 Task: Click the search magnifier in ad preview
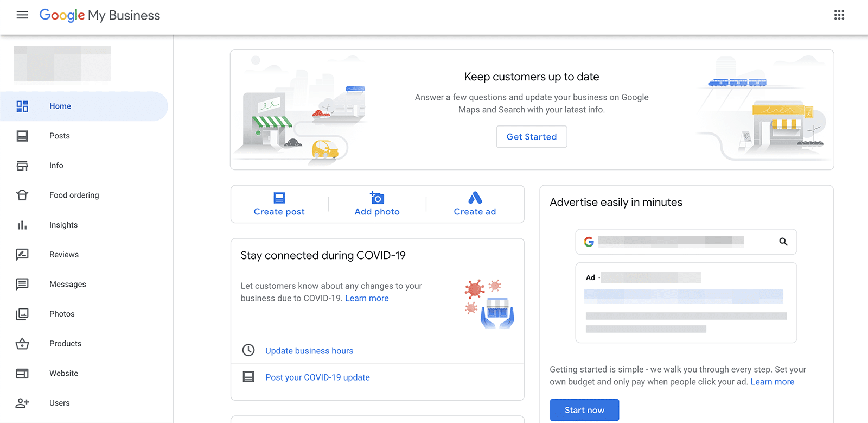coord(783,242)
